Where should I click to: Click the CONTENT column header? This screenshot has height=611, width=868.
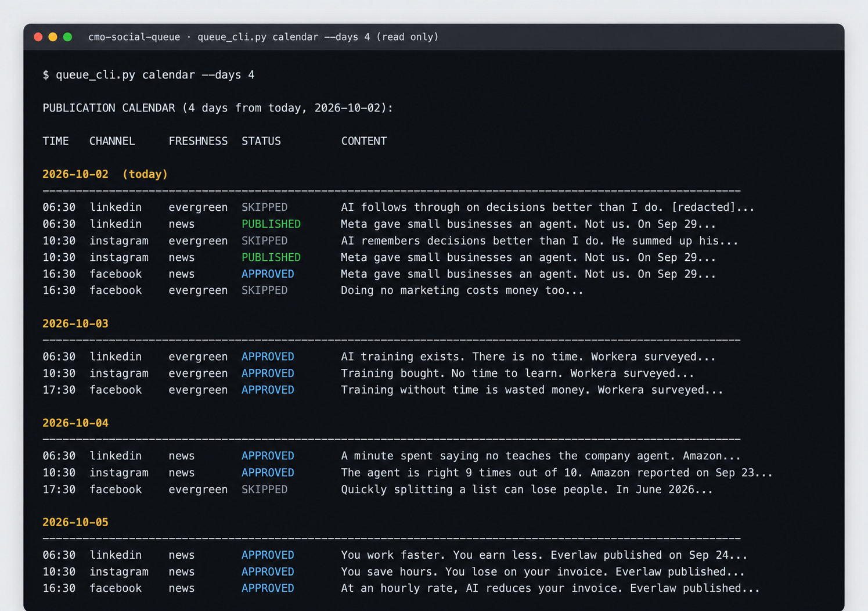pyautogui.click(x=364, y=141)
